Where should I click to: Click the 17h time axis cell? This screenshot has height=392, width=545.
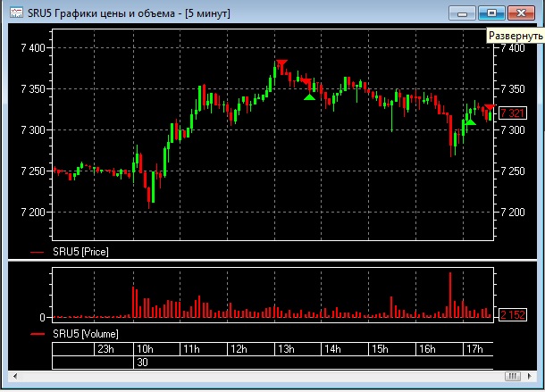(x=478, y=349)
